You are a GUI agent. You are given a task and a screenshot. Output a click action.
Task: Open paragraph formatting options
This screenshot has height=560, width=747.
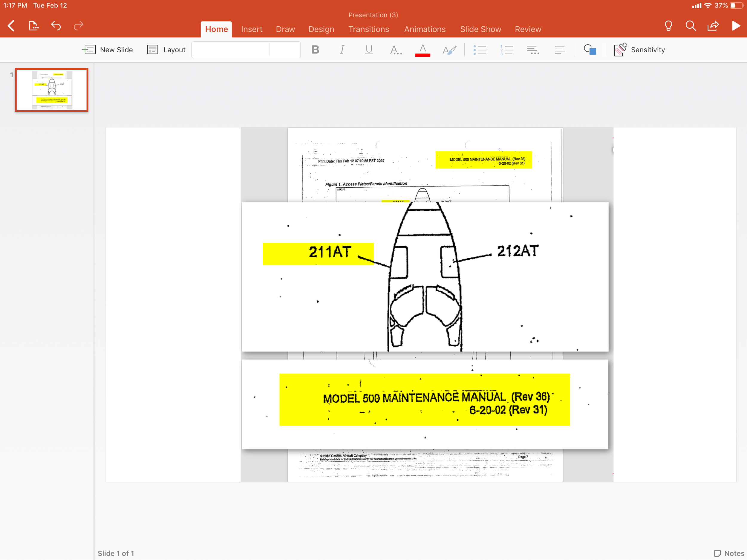point(533,50)
